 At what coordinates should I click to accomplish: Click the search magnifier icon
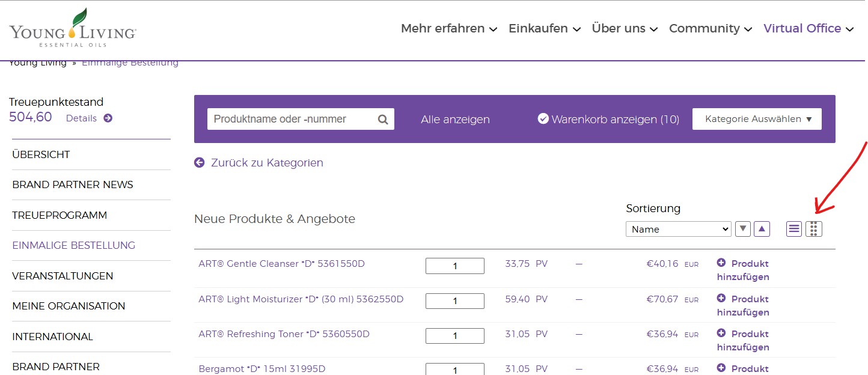(383, 120)
